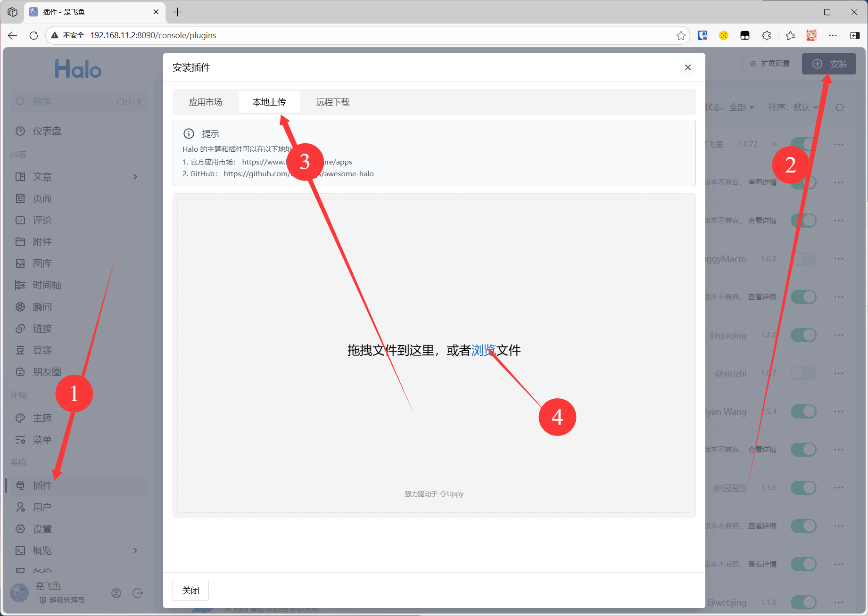Click the 链接 links icon

20,329
